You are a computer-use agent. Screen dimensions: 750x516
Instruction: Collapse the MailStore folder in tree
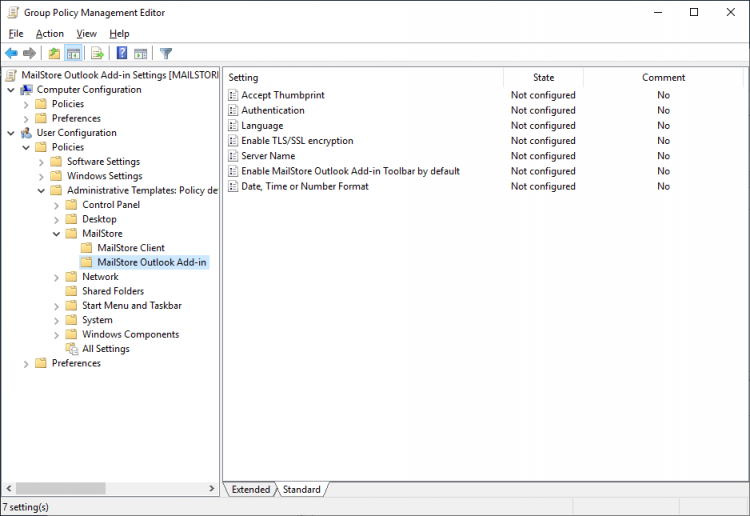57,234
